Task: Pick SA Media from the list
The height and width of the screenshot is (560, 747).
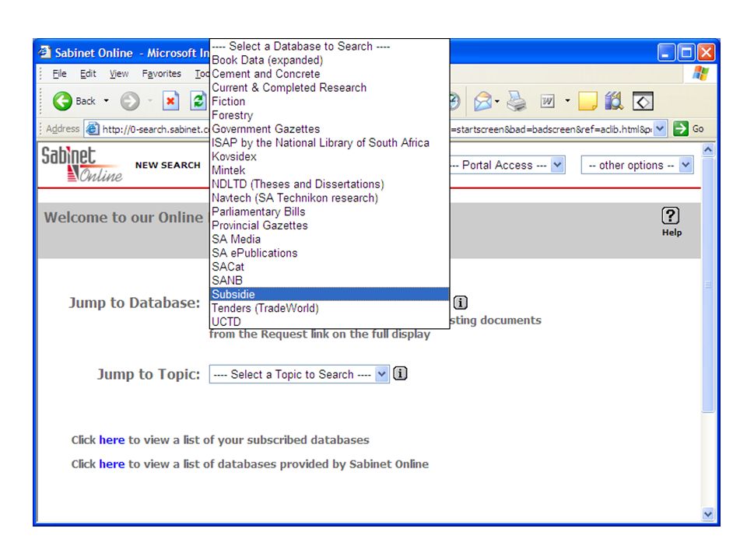Action: [329, 240]
